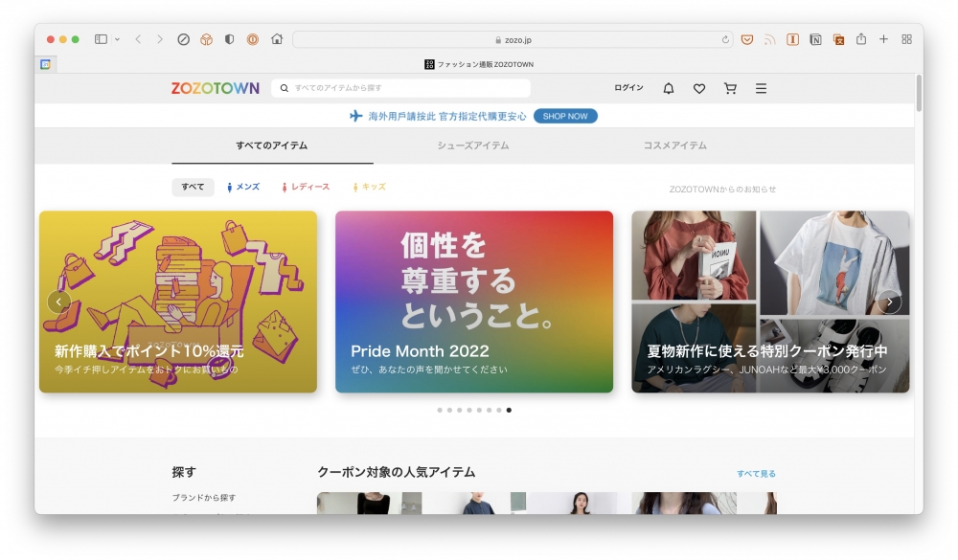Select the すべて filter chip
Viewport: 958px width, 560px height.
coord(194,187)
